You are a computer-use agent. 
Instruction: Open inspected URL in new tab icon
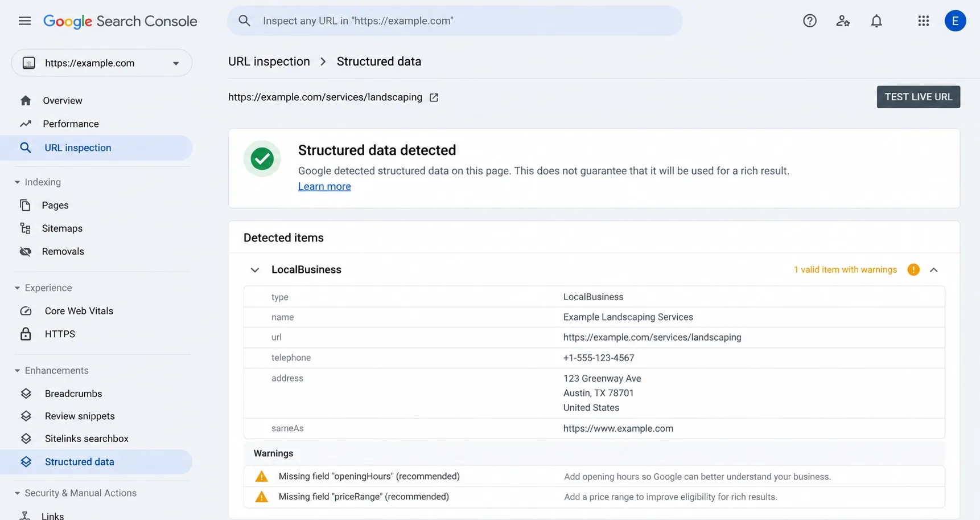434,97
